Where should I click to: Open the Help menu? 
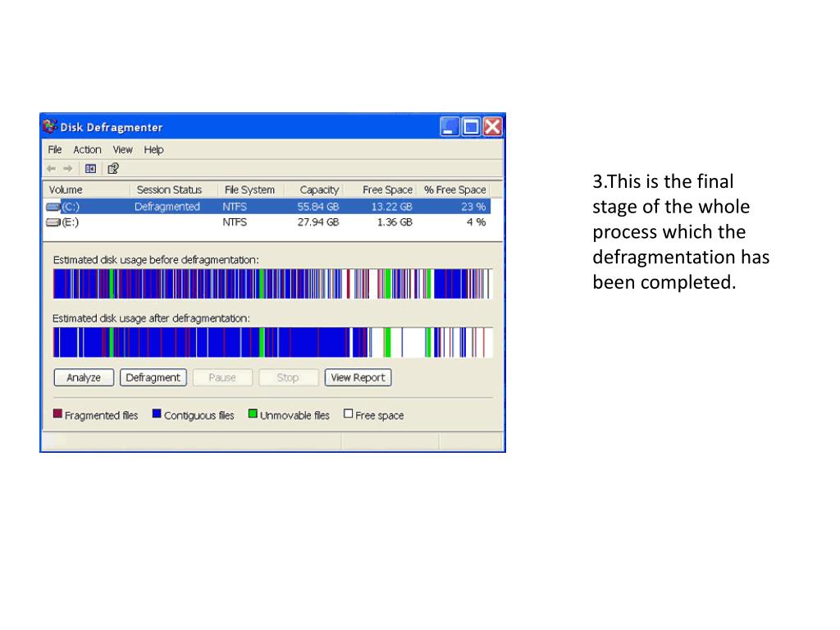153,149
